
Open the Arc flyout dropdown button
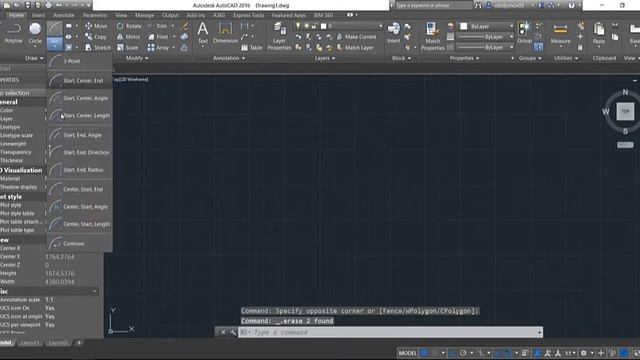tap(54, 44)
